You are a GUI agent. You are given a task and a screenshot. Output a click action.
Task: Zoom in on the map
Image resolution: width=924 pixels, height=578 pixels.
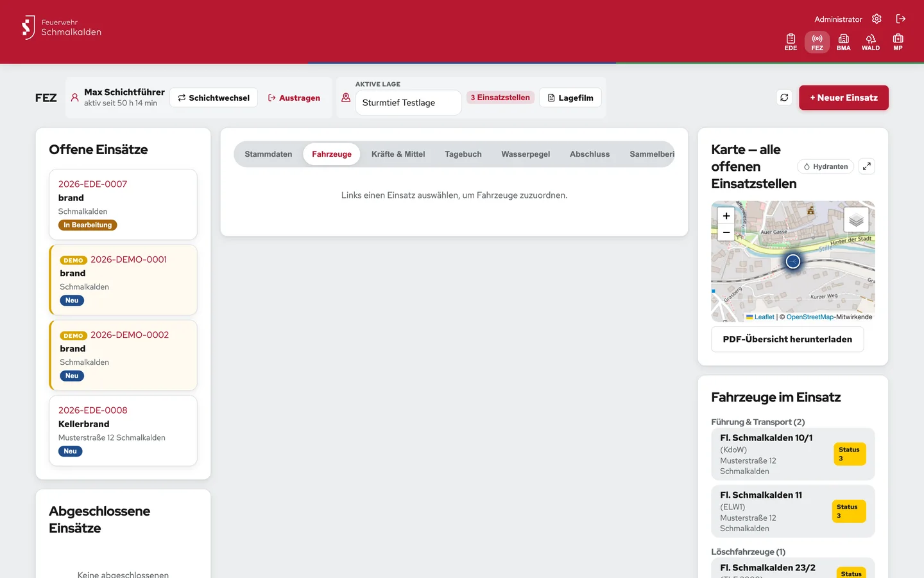click(726, 216)
